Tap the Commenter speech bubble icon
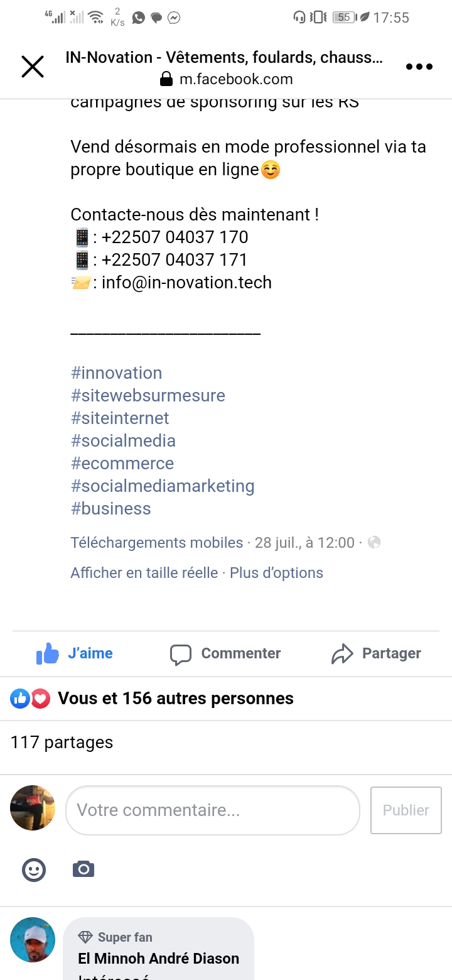 click(x=181, y=655)
